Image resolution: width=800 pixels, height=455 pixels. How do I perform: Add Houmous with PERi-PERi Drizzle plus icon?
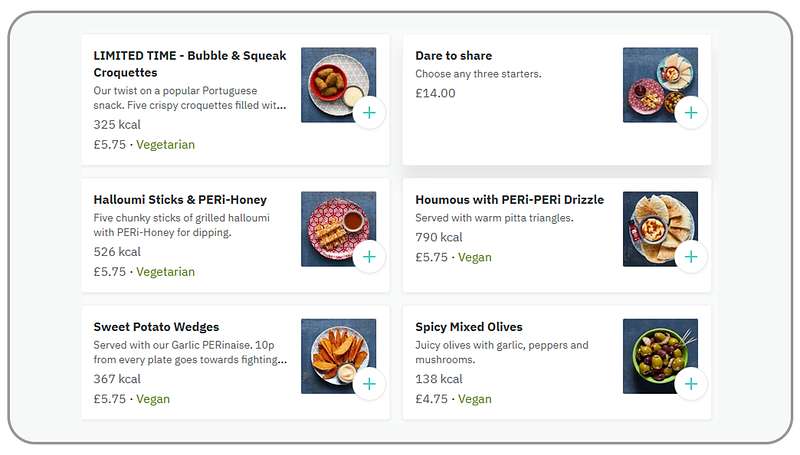point(691,257)
